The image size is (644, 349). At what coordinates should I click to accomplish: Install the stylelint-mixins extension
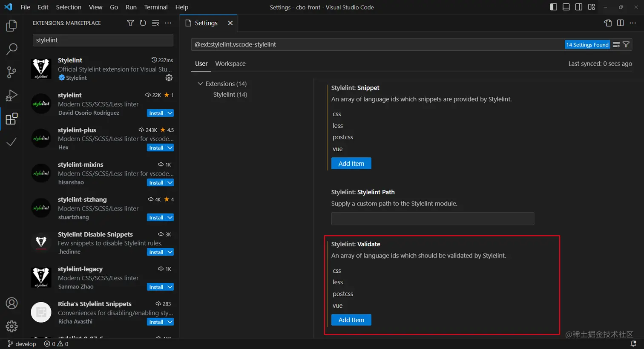click(156, 183)
